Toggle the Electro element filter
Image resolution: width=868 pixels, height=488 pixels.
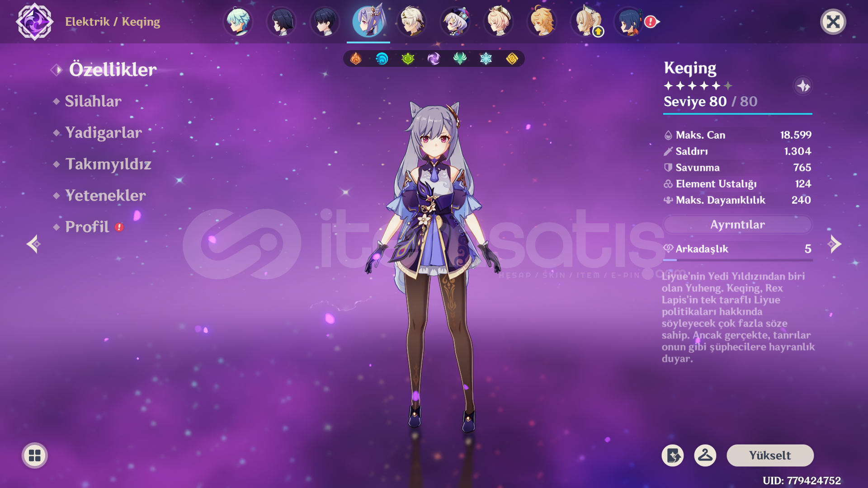[x=434, y=59]
